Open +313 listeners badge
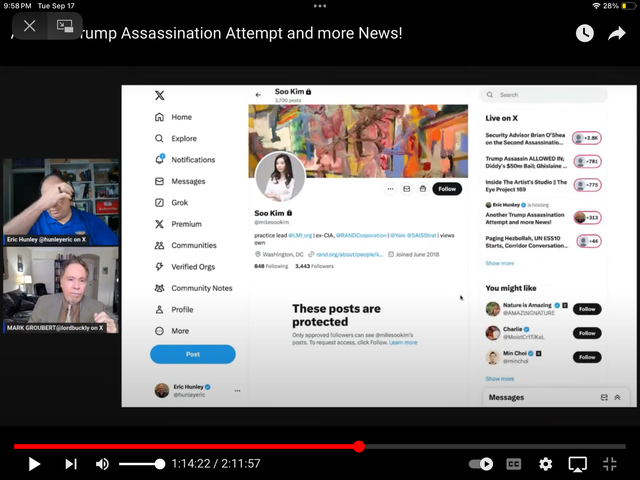Screen dimensions: 640x480 point(587,218)
